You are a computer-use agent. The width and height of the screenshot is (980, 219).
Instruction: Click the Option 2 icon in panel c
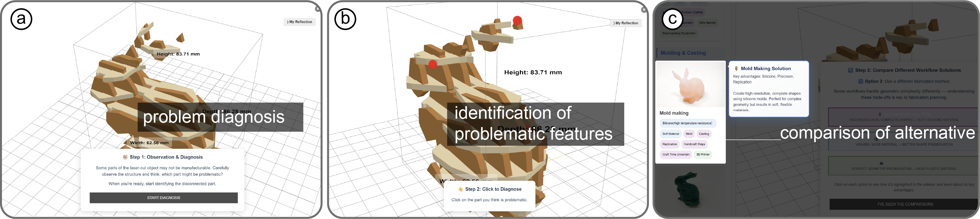(861, 81)
